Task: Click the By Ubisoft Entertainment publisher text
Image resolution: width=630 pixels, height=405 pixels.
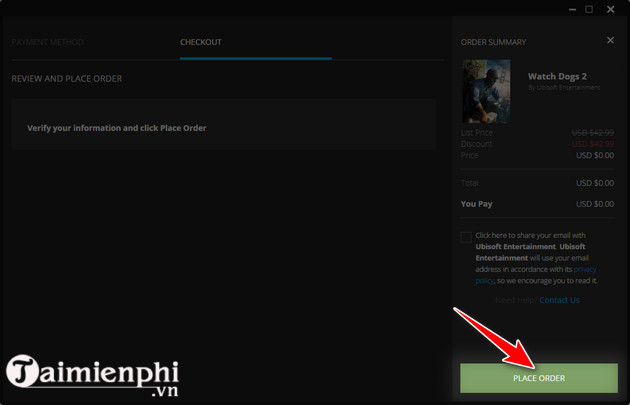Action: pos(564,88)
